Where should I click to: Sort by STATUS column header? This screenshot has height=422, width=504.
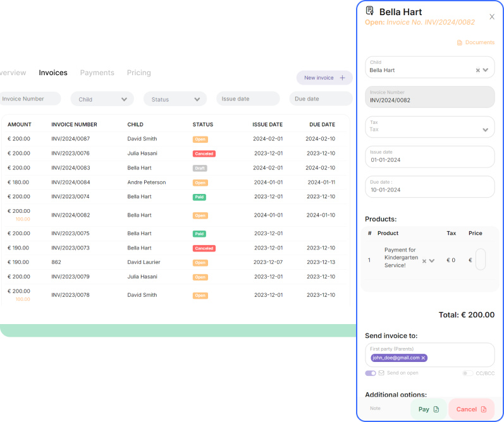coord(203,124)
